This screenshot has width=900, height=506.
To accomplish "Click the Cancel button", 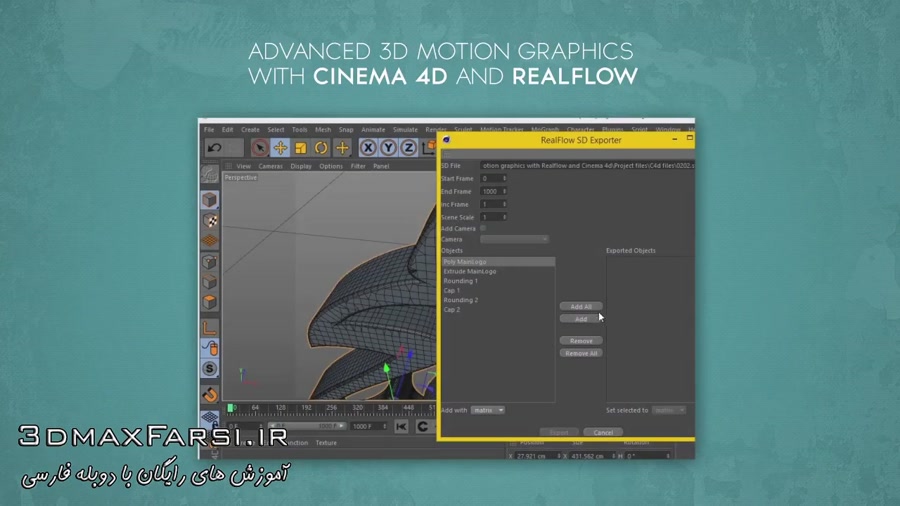I will click(603, 433).
